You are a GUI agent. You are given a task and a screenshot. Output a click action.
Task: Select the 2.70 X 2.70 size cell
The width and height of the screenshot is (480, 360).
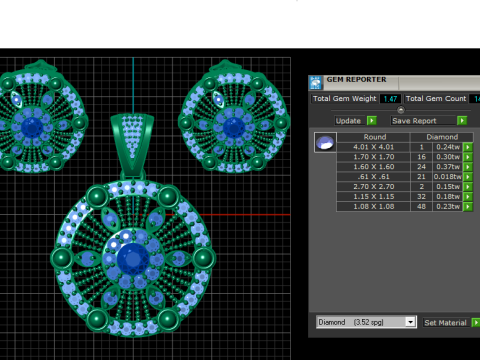click(374, 187)
